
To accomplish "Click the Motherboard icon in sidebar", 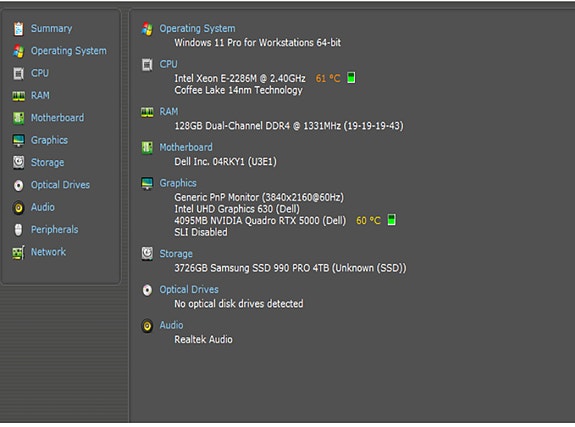I will tap(18, 118).
